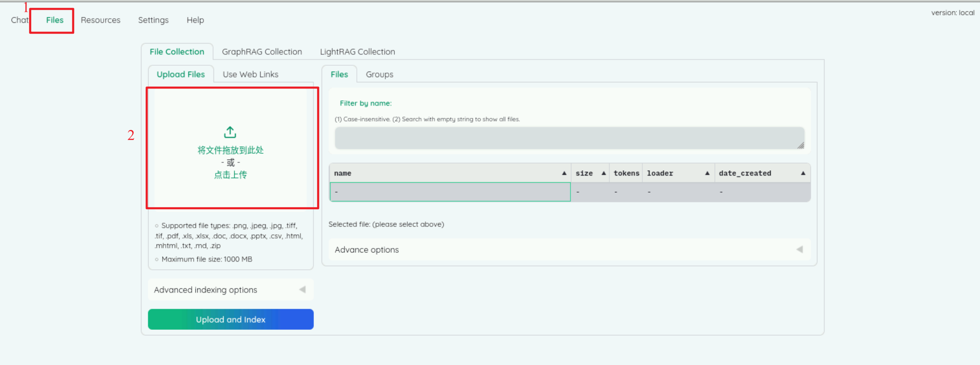The height and width of the screenshot is (365, 980).
Task: Click the date_created column header text
Action: click(745, 173)
